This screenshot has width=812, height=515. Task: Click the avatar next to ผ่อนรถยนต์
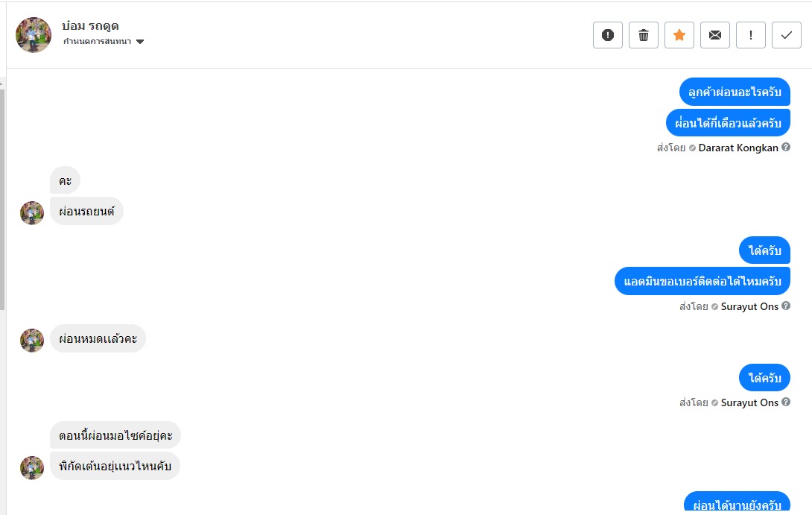tap(32, 213)
